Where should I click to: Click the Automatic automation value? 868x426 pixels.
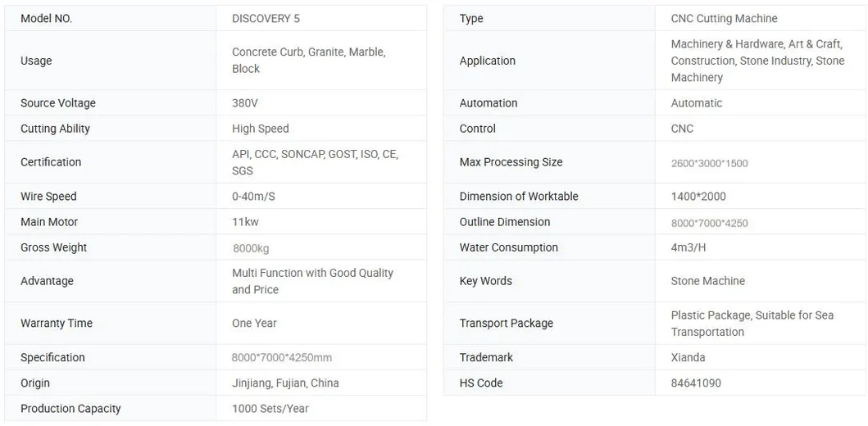[697, 103]
